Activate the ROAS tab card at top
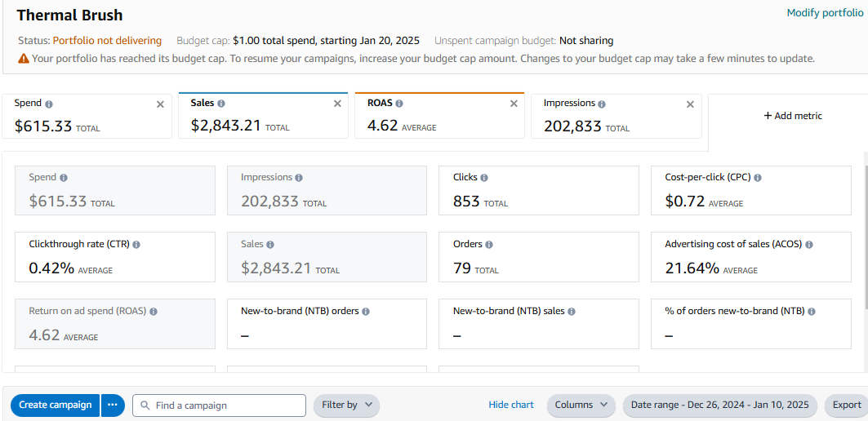Screen dimensions: 868x421 pyautogui.click(x=439, y=116)
